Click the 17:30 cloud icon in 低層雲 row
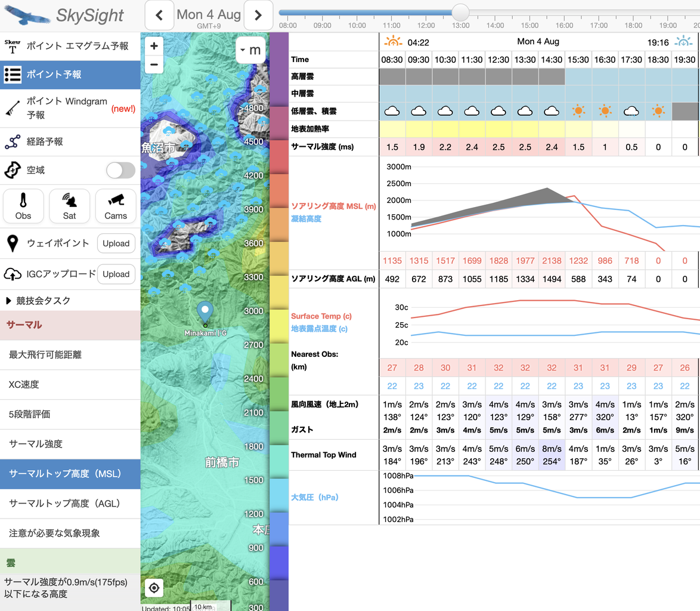This screenshot has height=611, width=700. 631,111
